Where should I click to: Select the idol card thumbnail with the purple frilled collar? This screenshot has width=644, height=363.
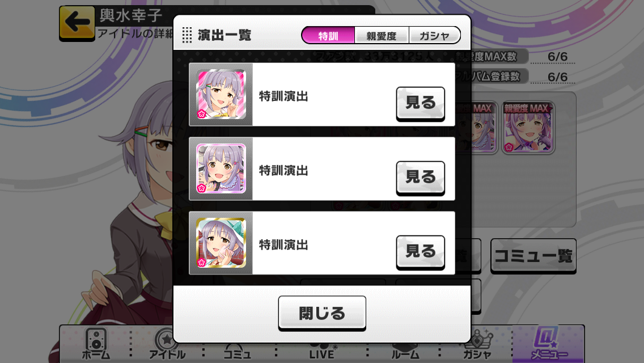click(221, 168)
